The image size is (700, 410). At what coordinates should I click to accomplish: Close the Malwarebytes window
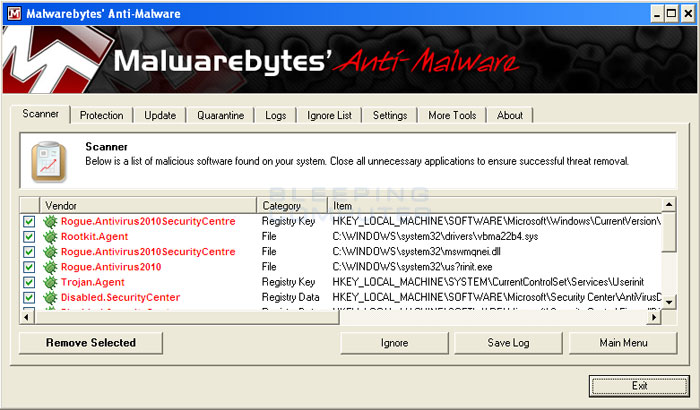[688, 14]
